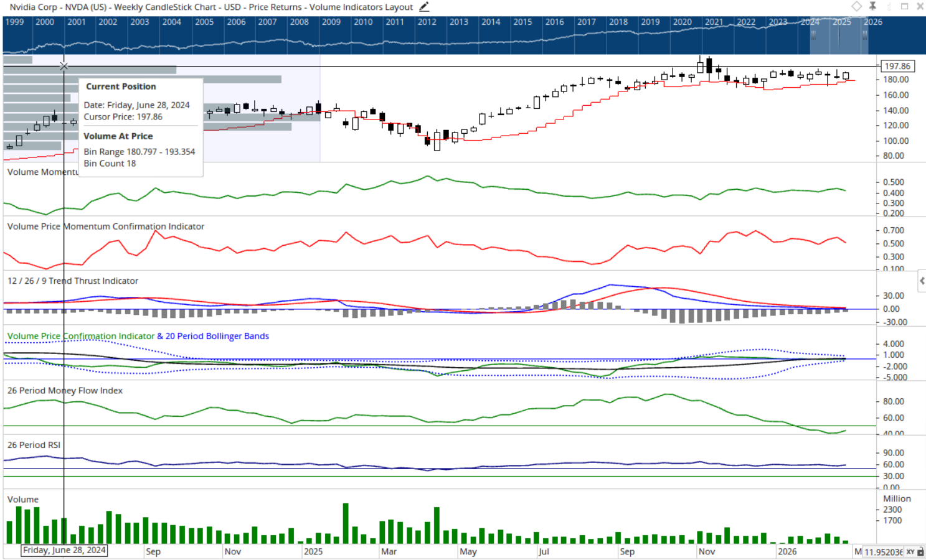The height and width of the screenshot is (560, 926).
Task: Select the 26 Period Money Flow Index title
Action: pyautogui.click(x=65, y=391)
